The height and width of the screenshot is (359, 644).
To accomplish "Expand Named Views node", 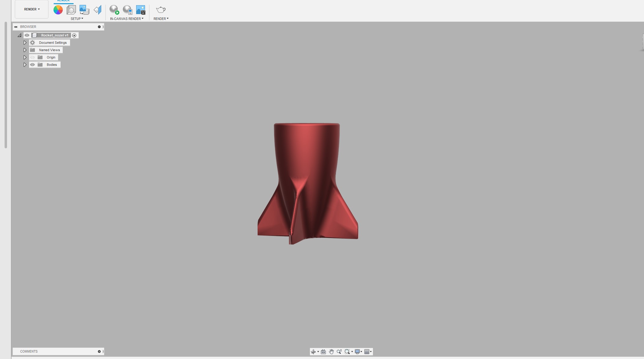I will pos(25,50).
